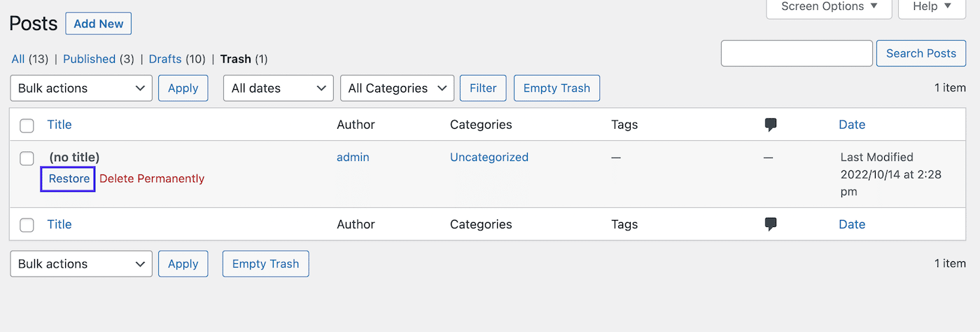The width and height of the screenshot is (980, 332).
Task: Expand the All dates filter dropdown
Action: click(279, 88)
